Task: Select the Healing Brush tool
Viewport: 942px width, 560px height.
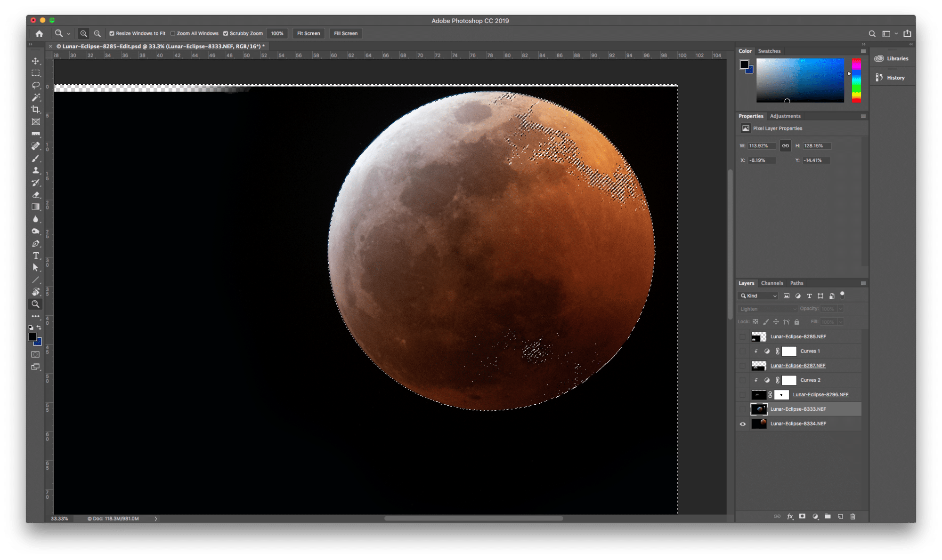Action: (36, 146)
